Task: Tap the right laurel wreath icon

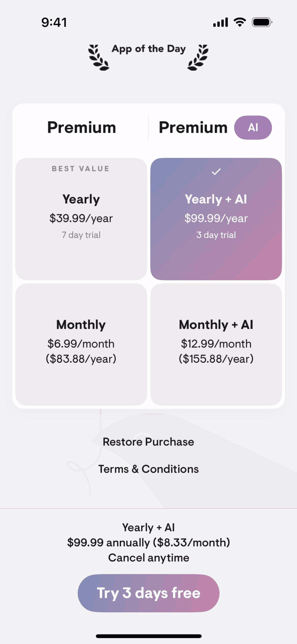Action: pyautogui.click(x=198, y=58)
